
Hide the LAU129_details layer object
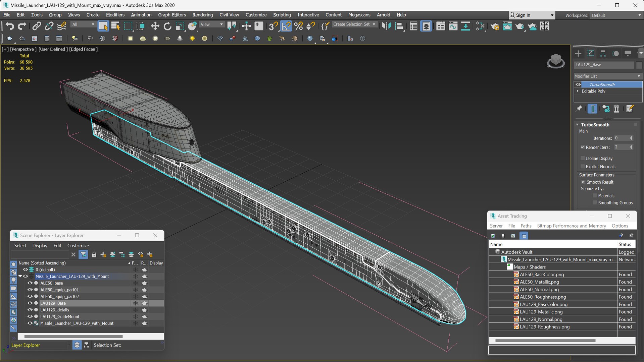(30, 310)
